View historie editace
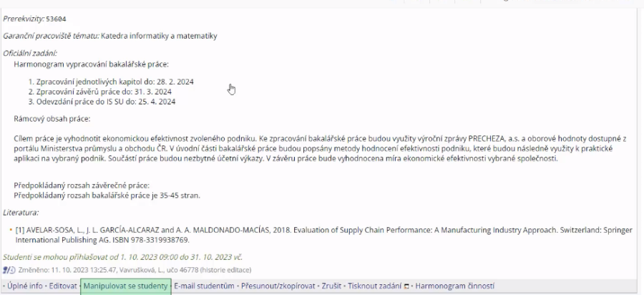Image resolution: width=644 pixels, height=295 pixels. click(x=226, y=270)
